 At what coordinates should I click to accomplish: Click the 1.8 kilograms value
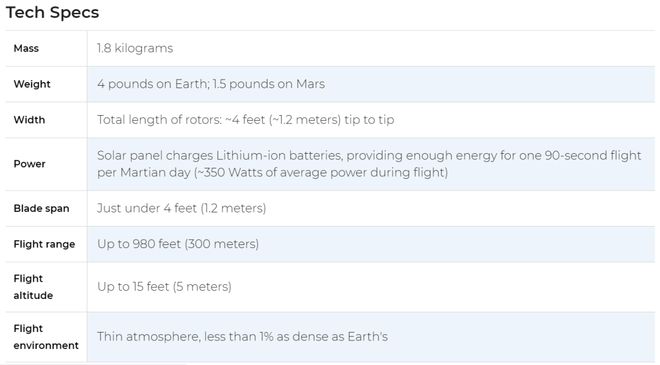click(x=135, y=48)
